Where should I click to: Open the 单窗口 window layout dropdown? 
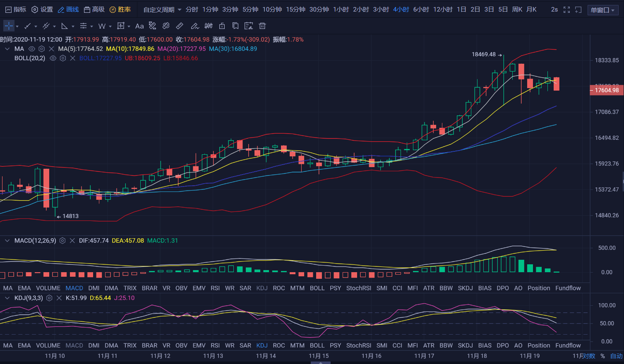(x=602, y=10)
